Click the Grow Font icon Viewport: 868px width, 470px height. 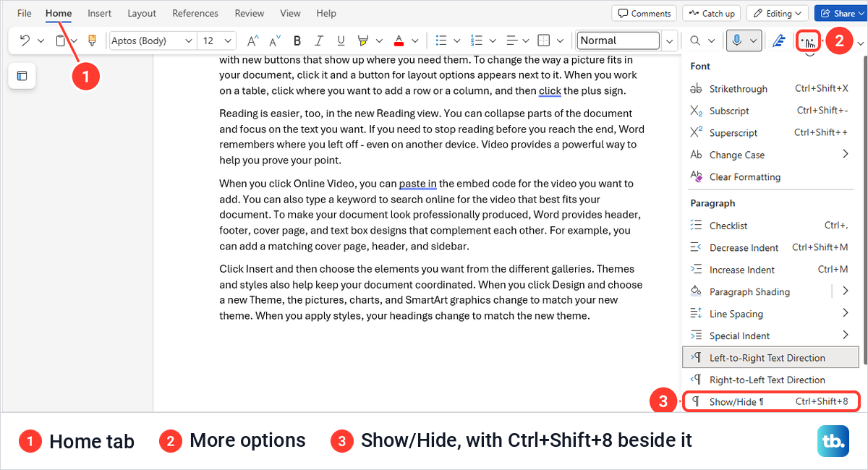click(x=252, y=40)
